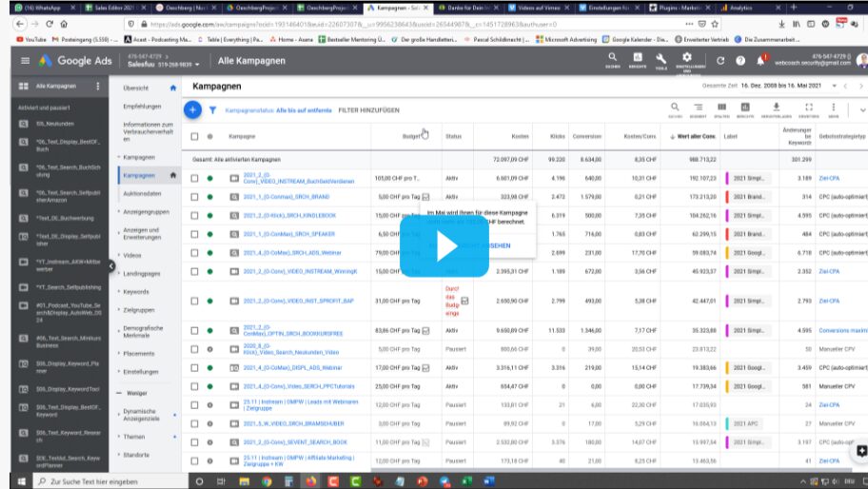This screenshot has height=489, width=868.
Task: Open the Windows Start button
Action: pos(22,481)
